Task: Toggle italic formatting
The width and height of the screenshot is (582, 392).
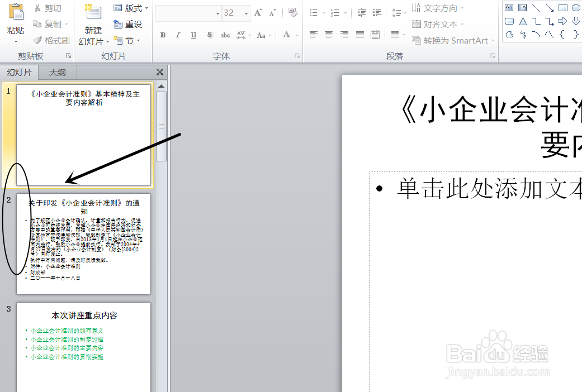Action: pyautogui.click(x=178, y=35)
